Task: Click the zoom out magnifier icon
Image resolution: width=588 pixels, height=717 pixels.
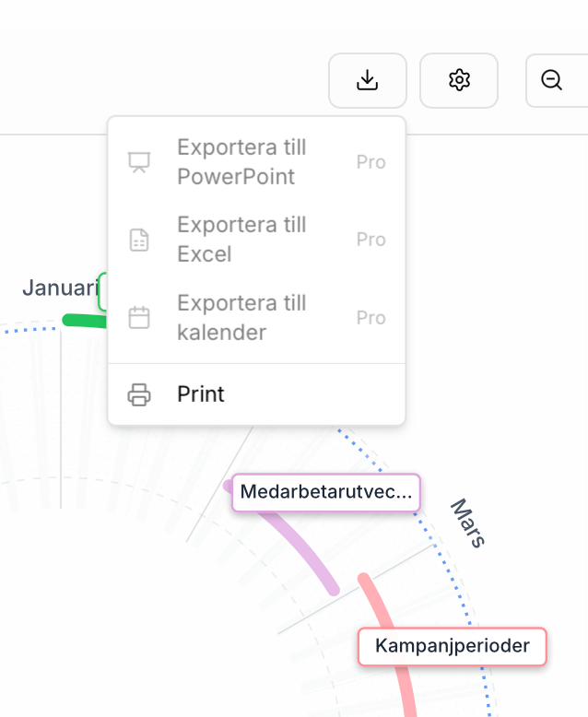Action: coord(553,80)
